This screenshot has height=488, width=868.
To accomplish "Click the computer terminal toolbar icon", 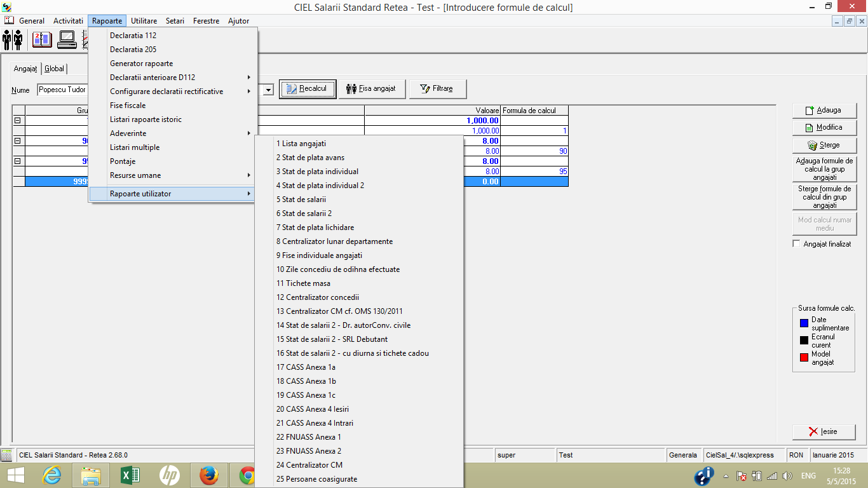I will (x=67, y=39).
